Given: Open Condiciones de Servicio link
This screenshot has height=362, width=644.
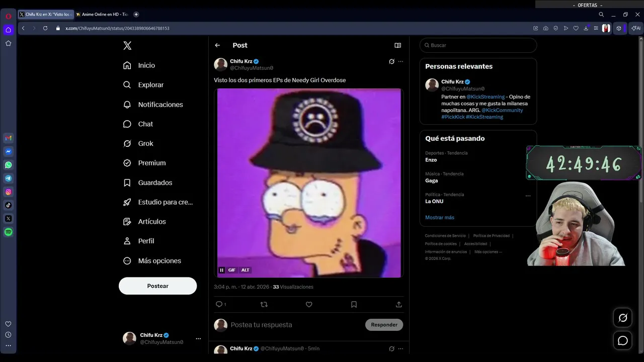Looking at the screenshot, I should [x=445, y=236].
